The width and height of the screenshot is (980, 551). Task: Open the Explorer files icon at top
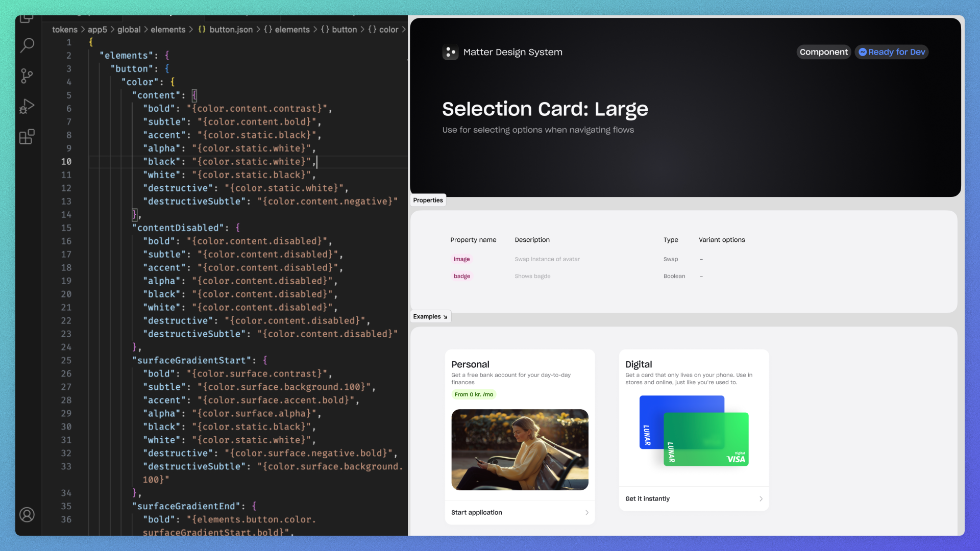point(27,19)
